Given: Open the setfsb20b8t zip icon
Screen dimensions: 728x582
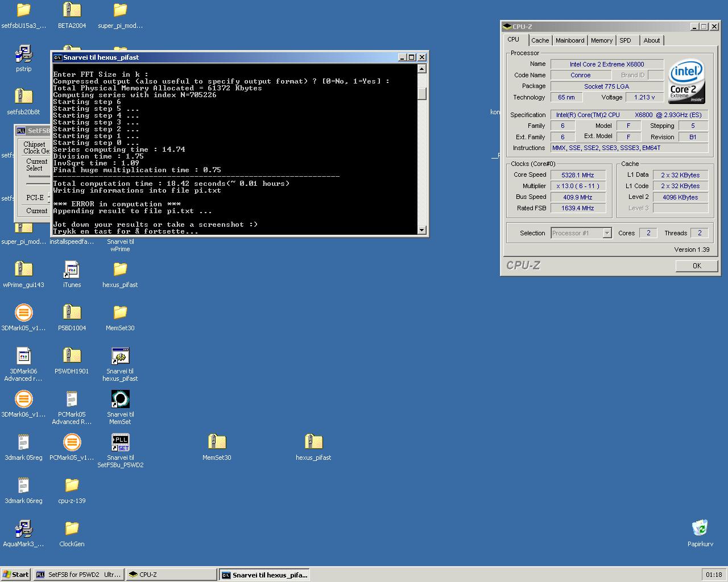Looking at the screenshot, I should [x=23, y=97].
